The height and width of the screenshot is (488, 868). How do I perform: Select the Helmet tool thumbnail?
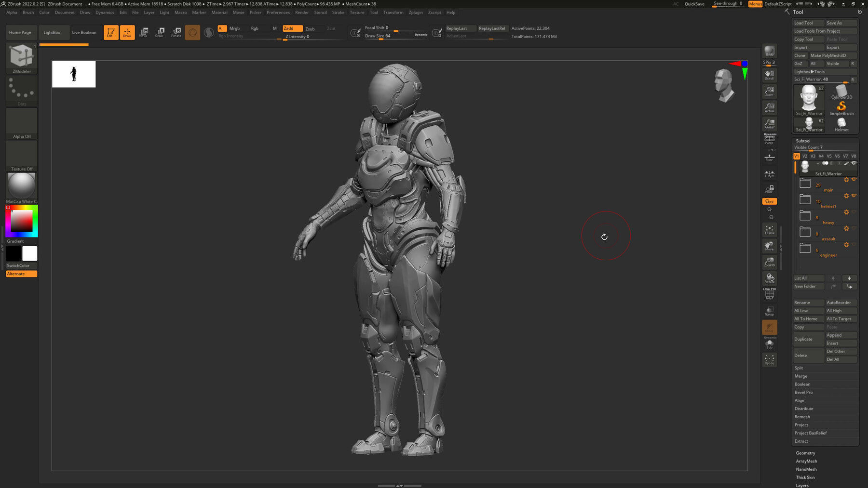841,124
